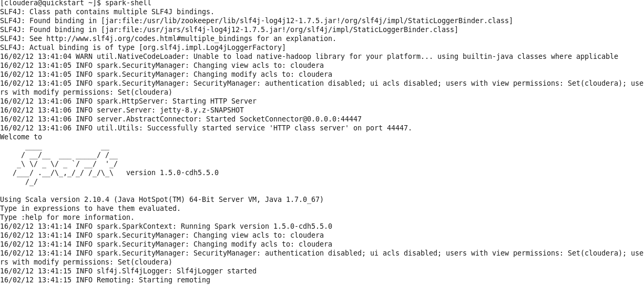Click the 'version 1.5.0-cdh5.5.0' text beside the logo

(172, 173)
